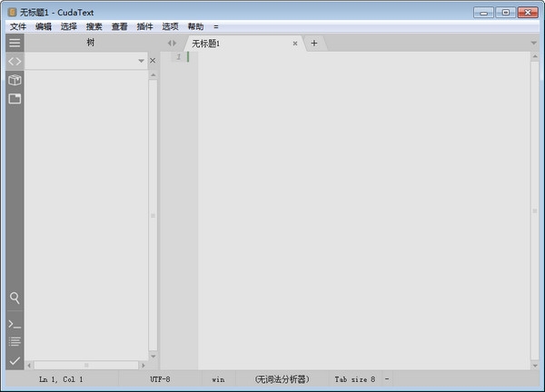The height and width of the screenshot is (392, 545).
Task: Open the Output list panel icon
Action: point(15,342)
